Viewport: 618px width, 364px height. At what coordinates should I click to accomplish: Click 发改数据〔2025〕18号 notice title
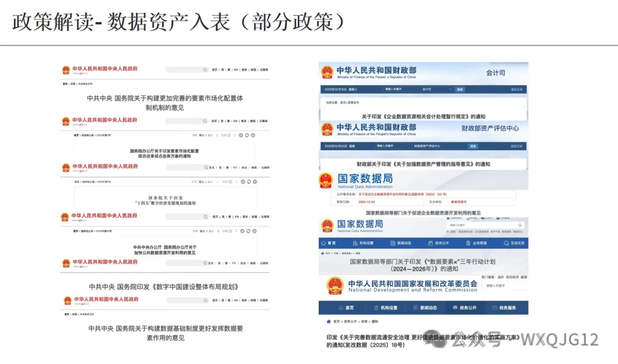point(422,341)
